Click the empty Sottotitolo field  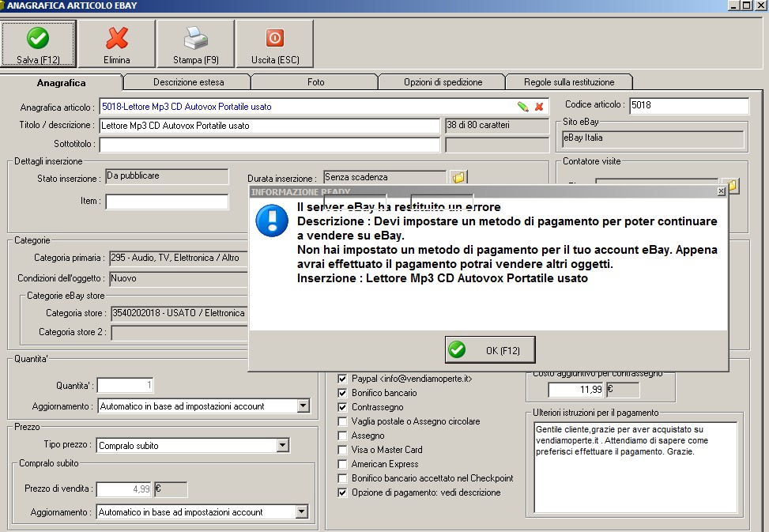(x=270, y=144)
